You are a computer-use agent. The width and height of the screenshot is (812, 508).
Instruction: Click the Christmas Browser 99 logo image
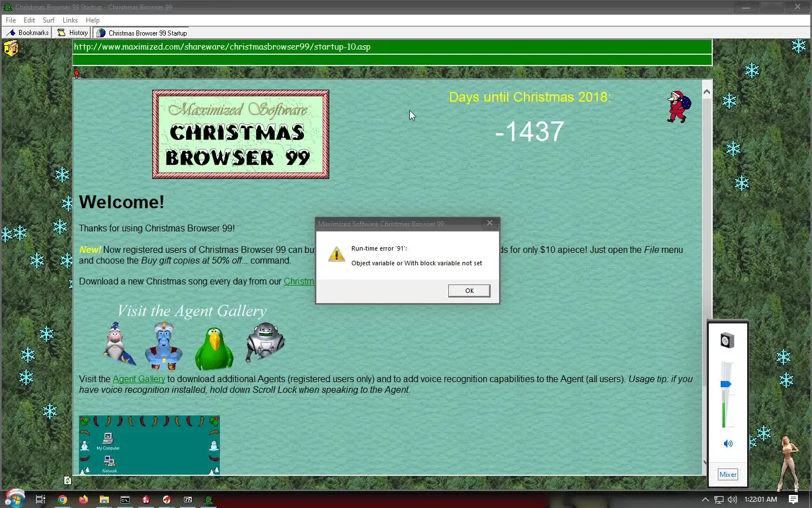pos(241,134)
